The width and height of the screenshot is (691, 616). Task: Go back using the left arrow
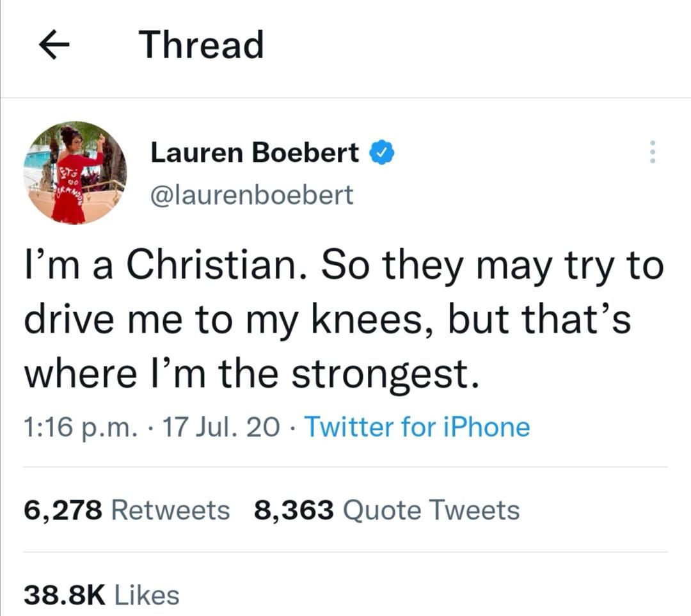[54, 47]
